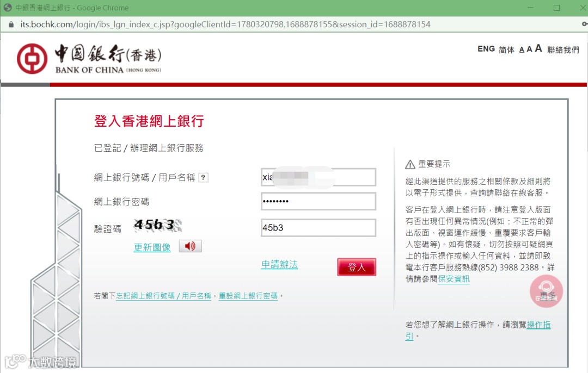
Task: Open the question mark help icon for username
Action: click(203, 177)
